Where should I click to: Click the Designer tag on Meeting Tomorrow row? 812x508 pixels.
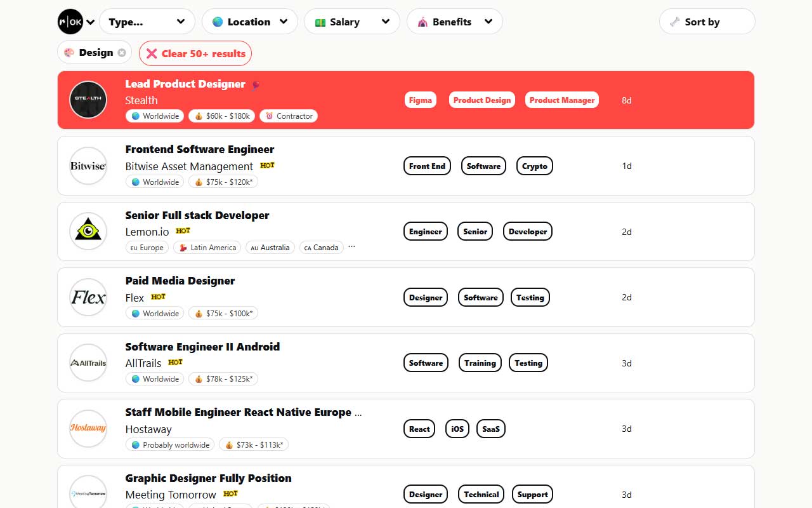click(x=426, y=494)
